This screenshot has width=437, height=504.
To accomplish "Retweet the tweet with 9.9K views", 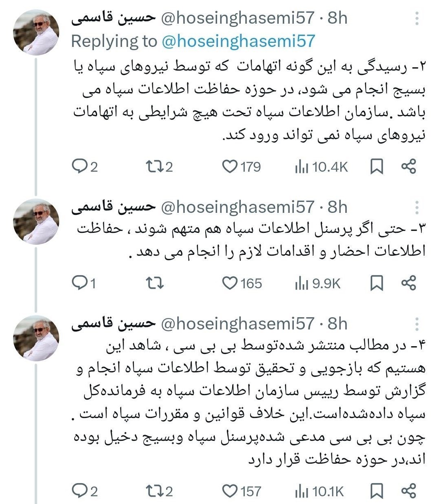I will pyautogui.click(x=155, y=283).
